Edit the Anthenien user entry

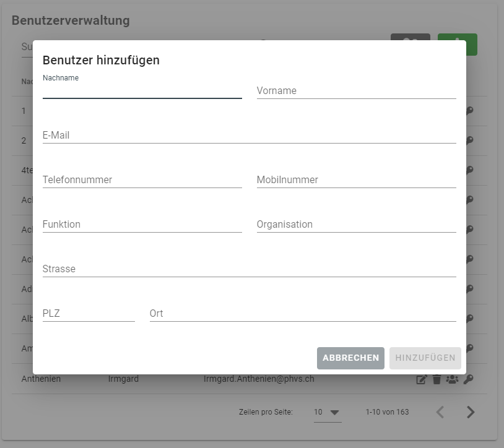[x=422, y=379]
